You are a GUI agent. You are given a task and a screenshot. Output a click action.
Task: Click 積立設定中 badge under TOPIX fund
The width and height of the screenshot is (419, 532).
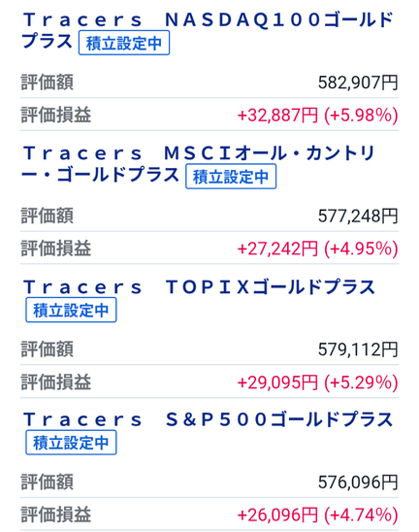click(71, 310)
